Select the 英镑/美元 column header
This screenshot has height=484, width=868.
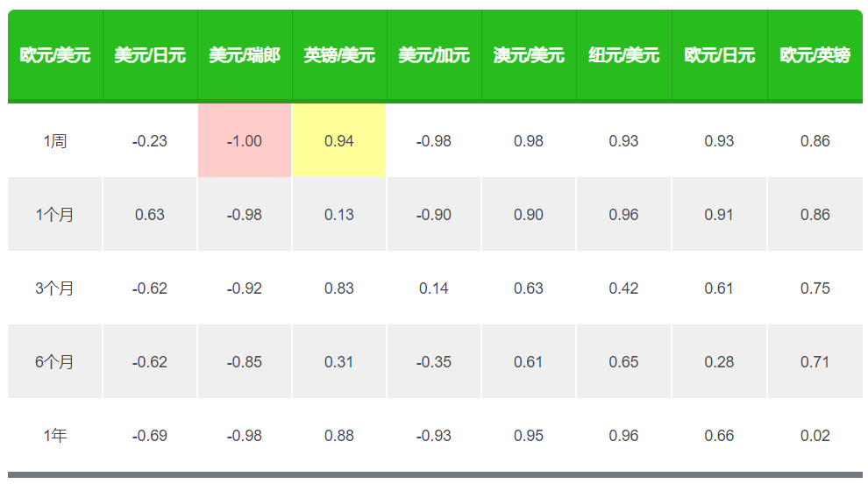[x=339, y=55]
